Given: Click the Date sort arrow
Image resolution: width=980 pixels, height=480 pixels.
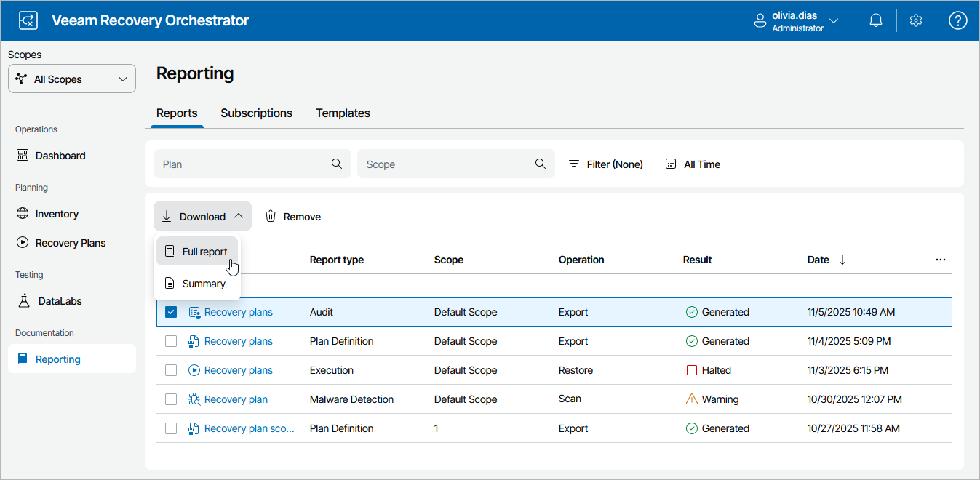Looking at the screenshot, I should click(x=842, y=260).
